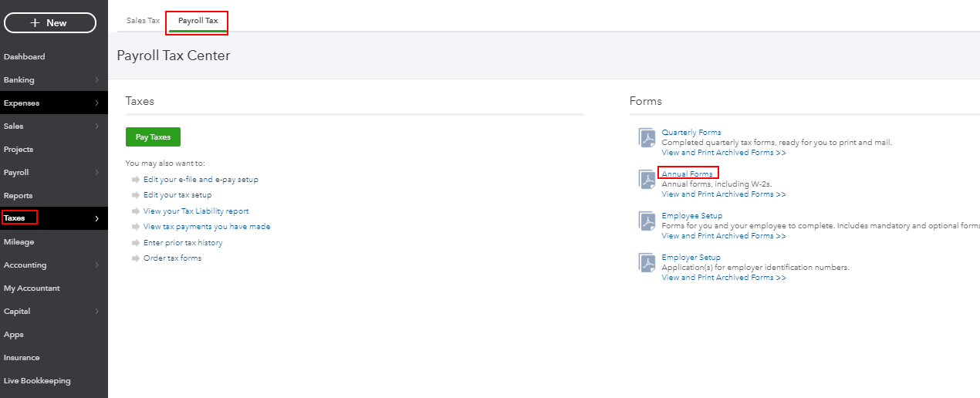
Task: Switch to the Sales Tax tab
Action: pos(143,20)
